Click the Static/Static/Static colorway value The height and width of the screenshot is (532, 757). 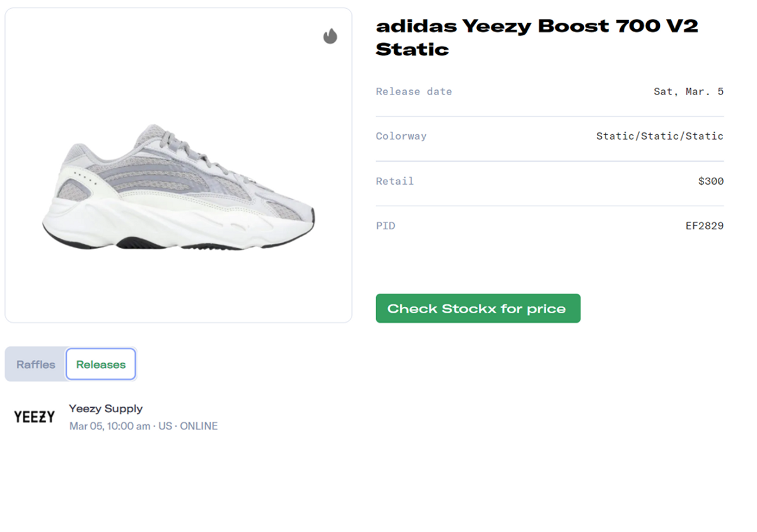click(660, 136)
